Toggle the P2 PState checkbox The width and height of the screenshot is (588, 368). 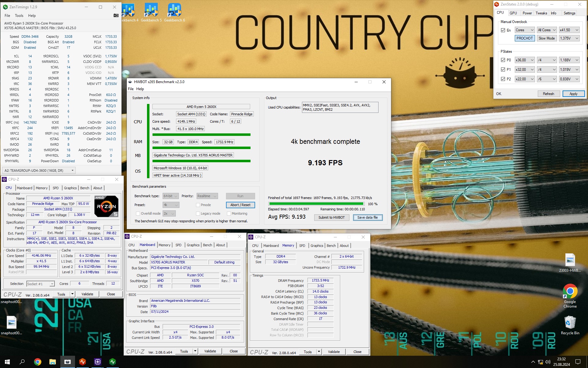(503, 79)
